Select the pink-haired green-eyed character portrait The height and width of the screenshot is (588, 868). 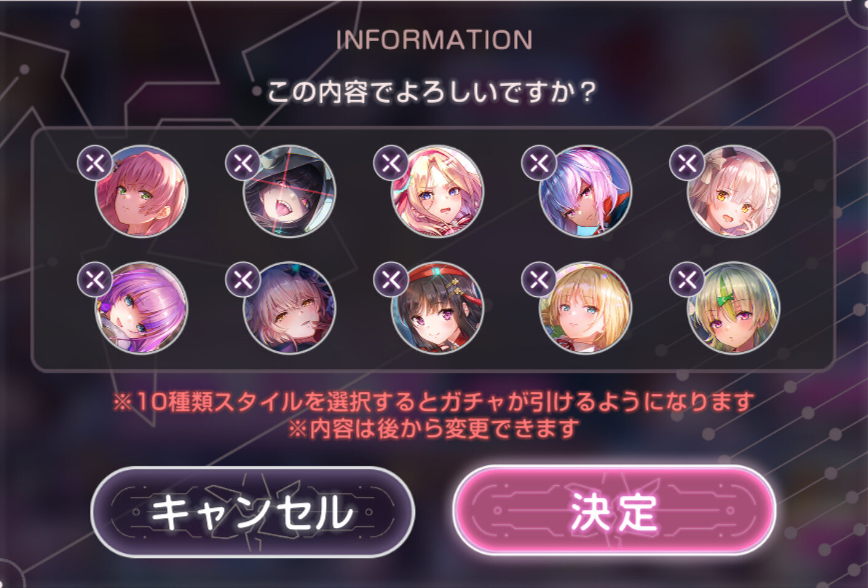(141, 191)
